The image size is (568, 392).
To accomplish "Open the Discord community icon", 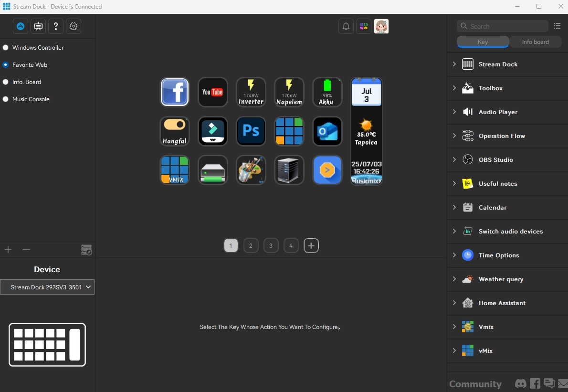I will [x=521, y=383].
